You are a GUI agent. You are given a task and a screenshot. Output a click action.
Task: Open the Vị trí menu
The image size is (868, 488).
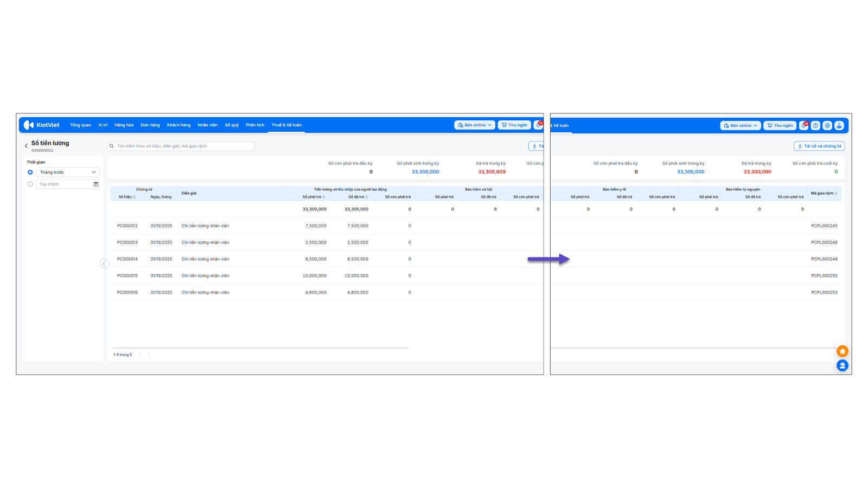point(103,125)
